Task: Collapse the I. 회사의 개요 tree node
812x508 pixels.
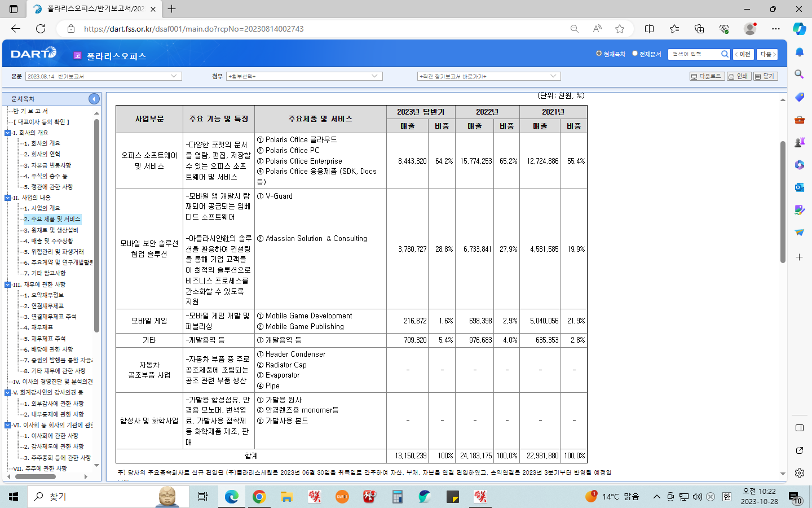Action: pyautogui.click(x=7, y=133)
